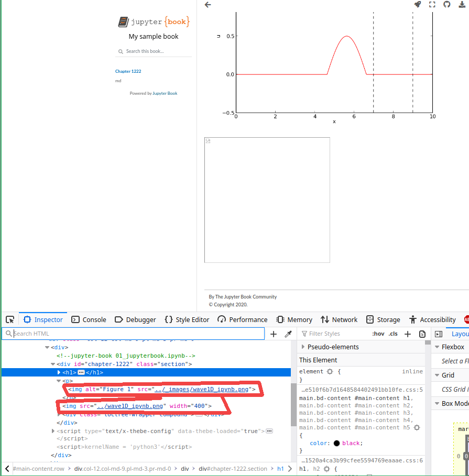Image resolution: width=469 pixels, height=476 pixels.
Task: Toggle pseudo-class states with :hov
Action: (378, 333)
